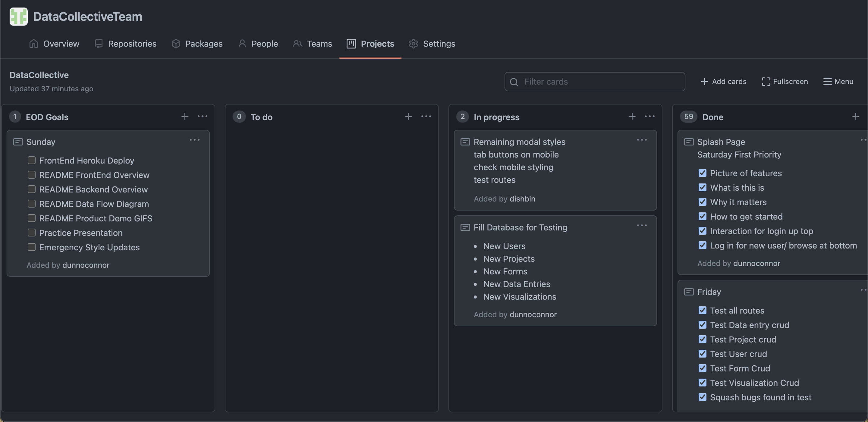Open To do column options menu
The width and height of the screenshot is (868, 422).
pos(426,117)
